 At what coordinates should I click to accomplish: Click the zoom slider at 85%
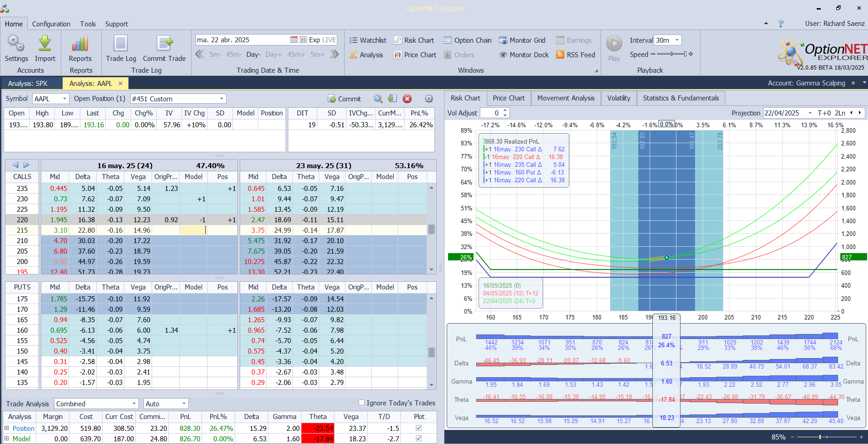820,437
